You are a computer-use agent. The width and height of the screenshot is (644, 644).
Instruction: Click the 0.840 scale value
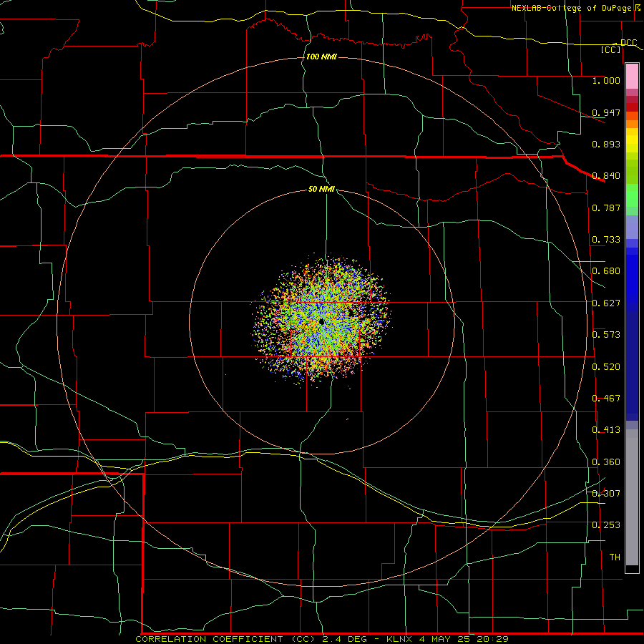tap(606, 176)
